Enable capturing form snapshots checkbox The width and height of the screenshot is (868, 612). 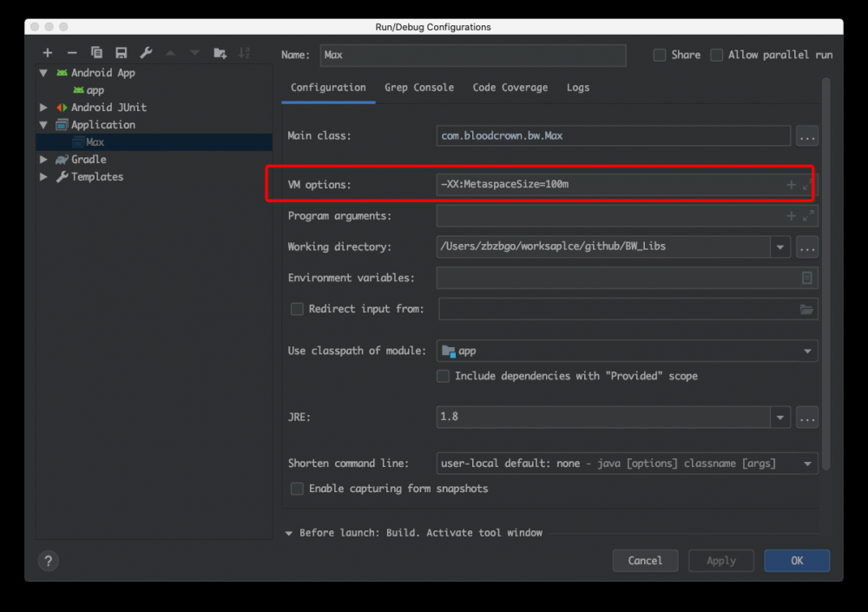click(x=297, y=489)
